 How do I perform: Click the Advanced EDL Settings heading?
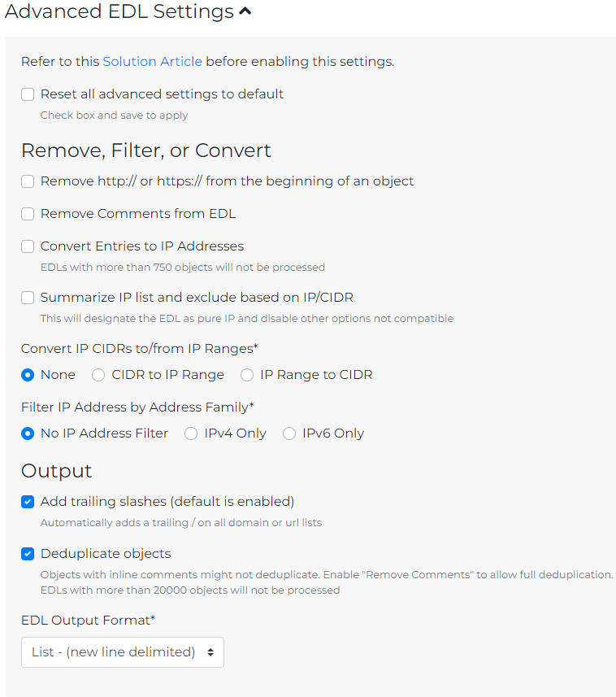(114, 11)
